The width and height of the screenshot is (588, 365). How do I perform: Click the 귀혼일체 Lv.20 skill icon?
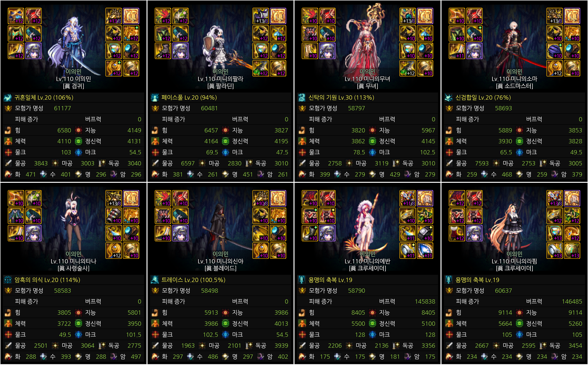pos(8,98)
